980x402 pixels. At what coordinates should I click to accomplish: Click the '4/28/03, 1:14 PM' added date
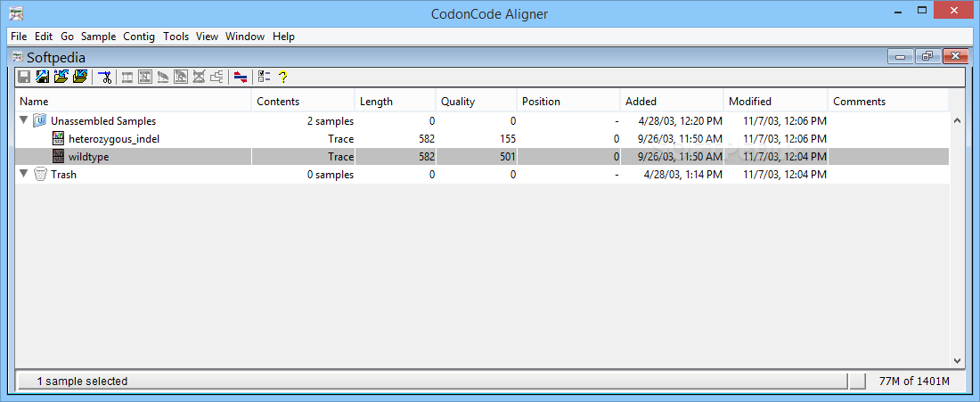[x=683, y=175]
